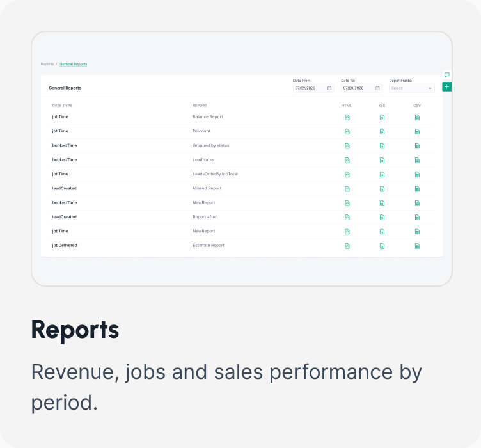The image size is (481, 448).
Task: Go to Reports breadcrumb link
Action: [x=47, y=64]
